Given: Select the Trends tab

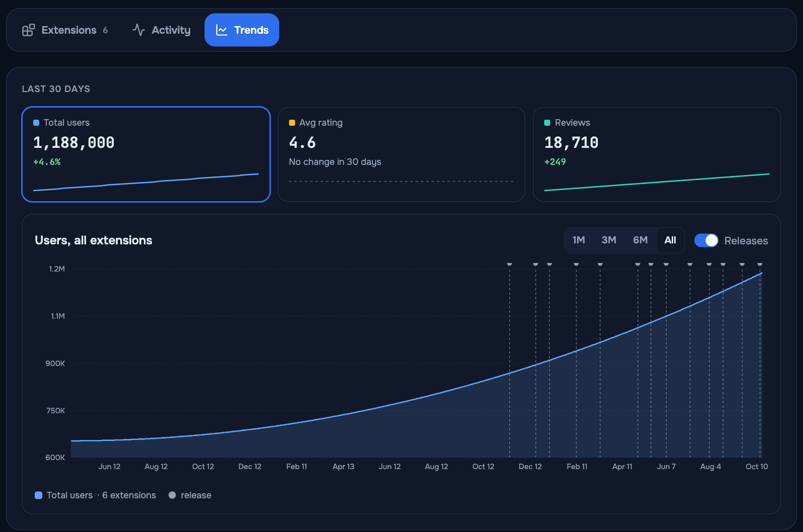Looking at the screenshot, I should pyautogui.click(x=242, y=30).
